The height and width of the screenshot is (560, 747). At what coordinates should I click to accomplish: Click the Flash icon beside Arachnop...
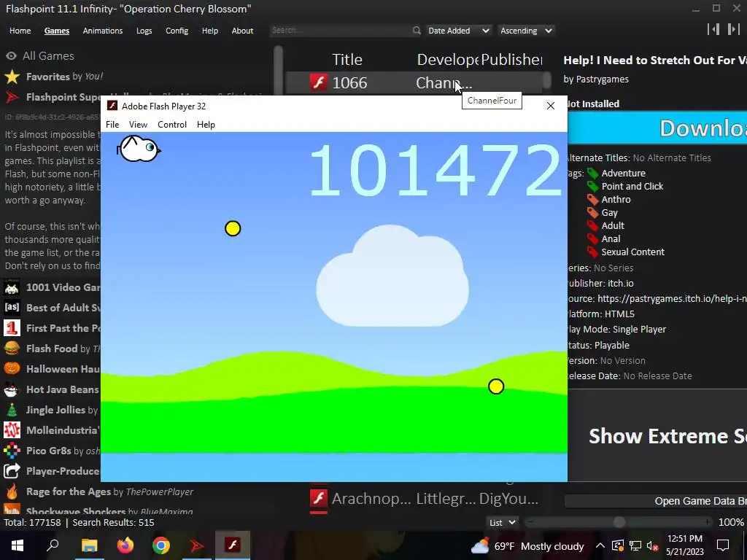pyautogui.click(x=319, y=499)
